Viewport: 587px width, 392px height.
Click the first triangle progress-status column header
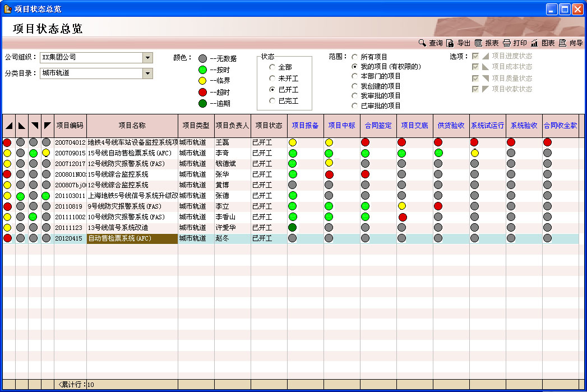click(x=9, y=126)
